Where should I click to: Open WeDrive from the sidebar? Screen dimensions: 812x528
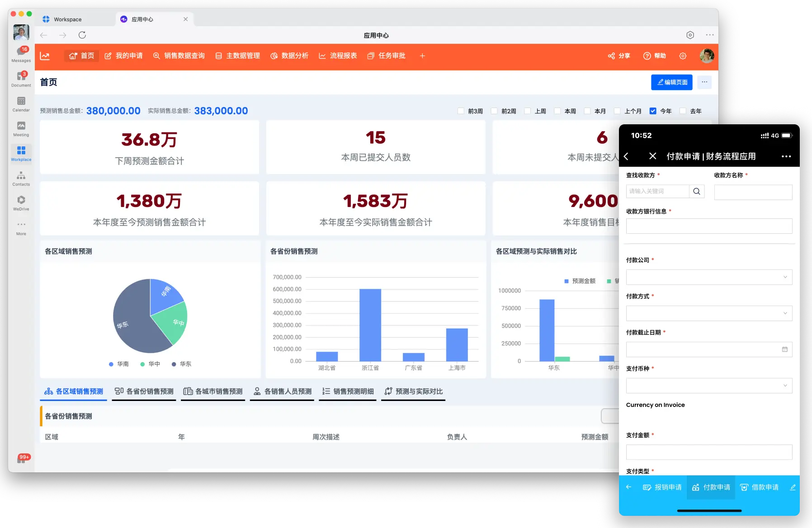click(x=21, y=203)
